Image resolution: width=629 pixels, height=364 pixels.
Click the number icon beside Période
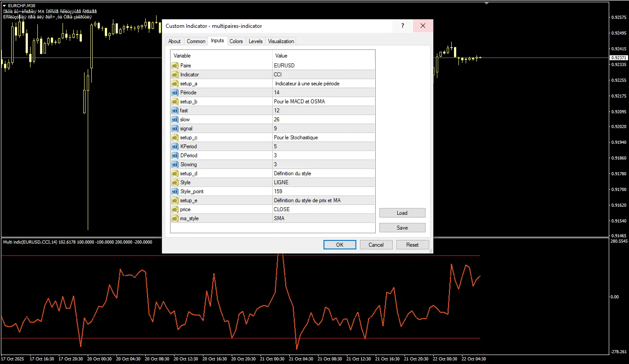click(175, 93)
